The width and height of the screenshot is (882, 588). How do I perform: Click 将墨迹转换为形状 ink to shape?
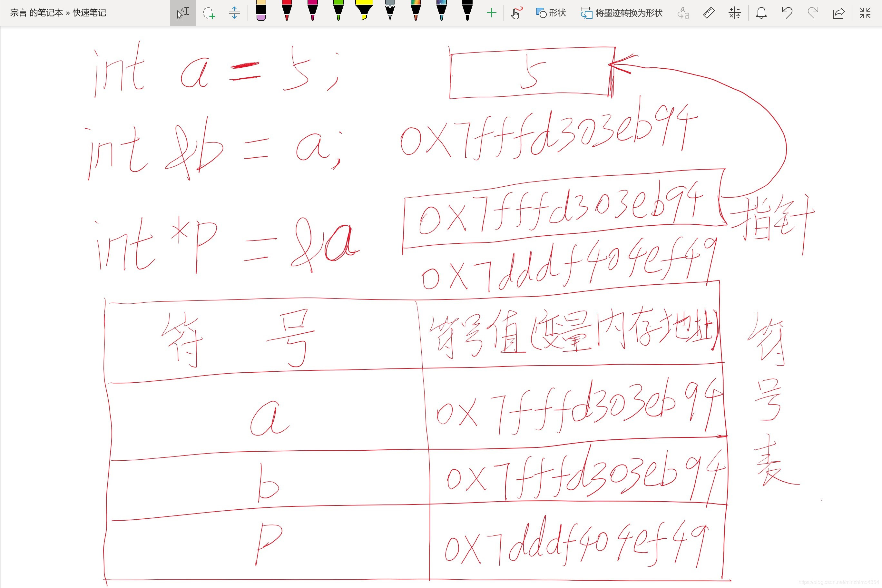pyautogui.click(x=622, y=13)
